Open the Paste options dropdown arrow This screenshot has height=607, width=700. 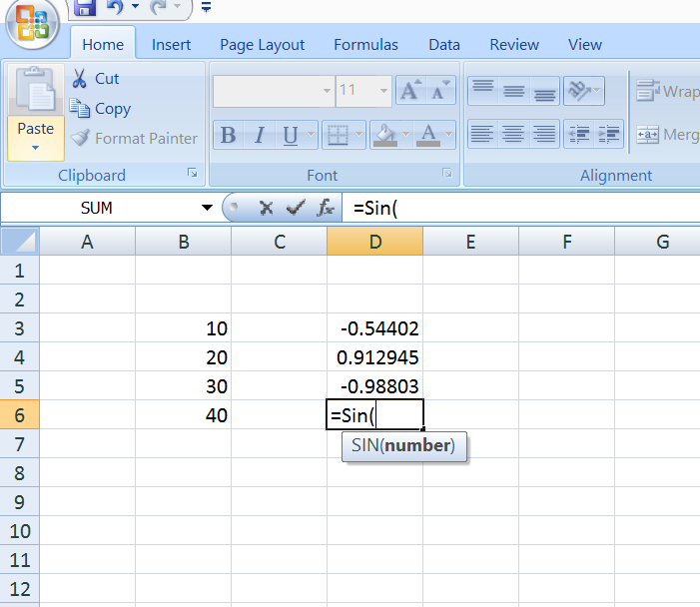(x=35, y=148)
